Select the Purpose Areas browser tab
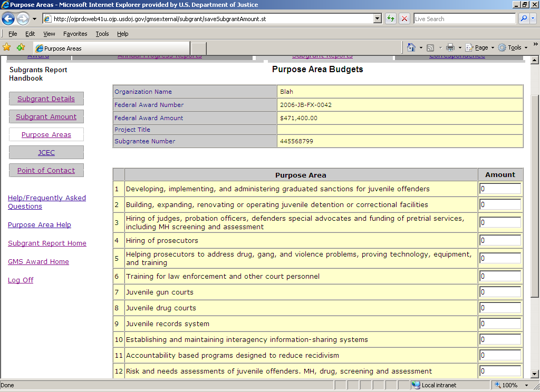 [x=111, y=48]
